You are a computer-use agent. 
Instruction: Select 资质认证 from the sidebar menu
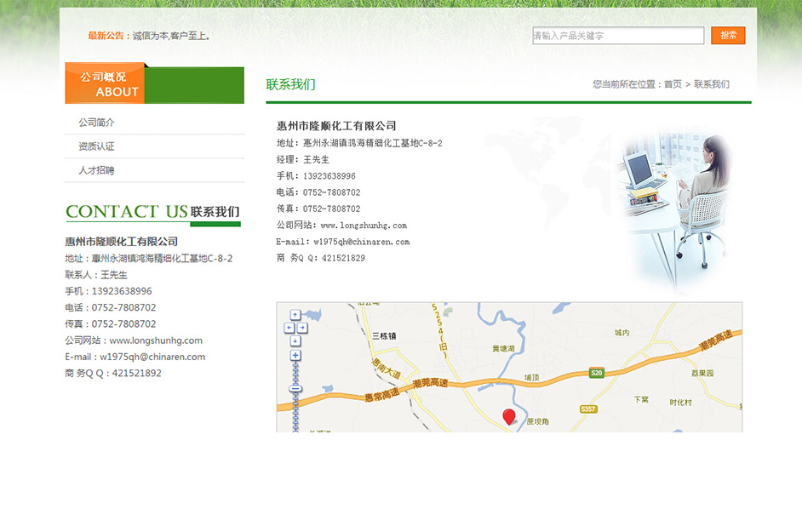(96, 146)
